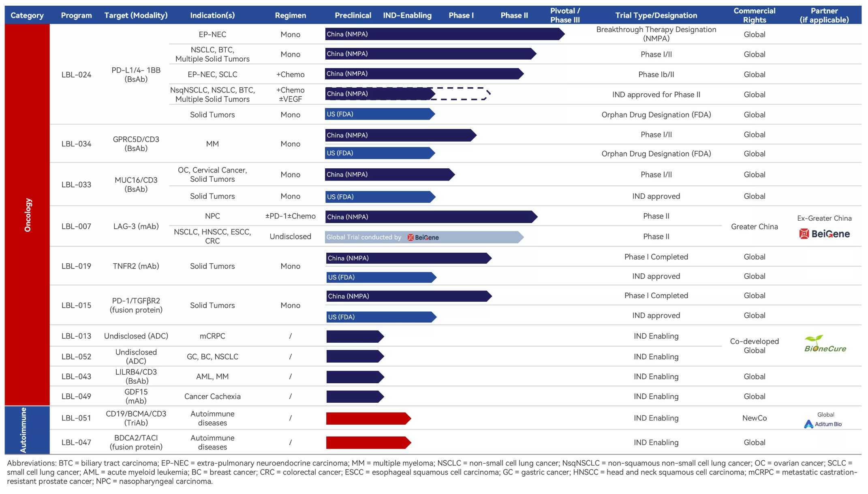Click the LBL-007 LAG-3 (mAb) target
Image resolution: width=868 pixels, height=494 pixels.
click(x=136, y=226)
